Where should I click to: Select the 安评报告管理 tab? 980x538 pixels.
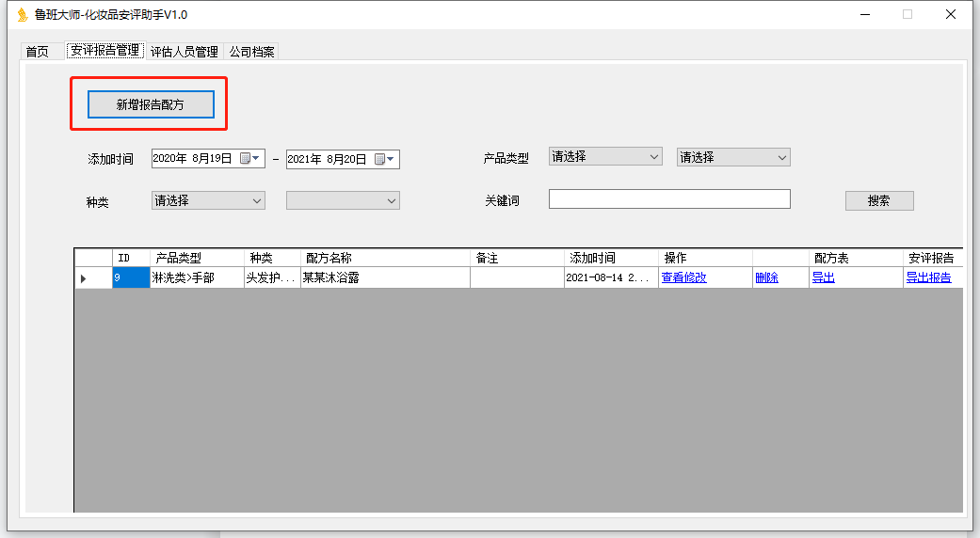click(x=105, y=50)
